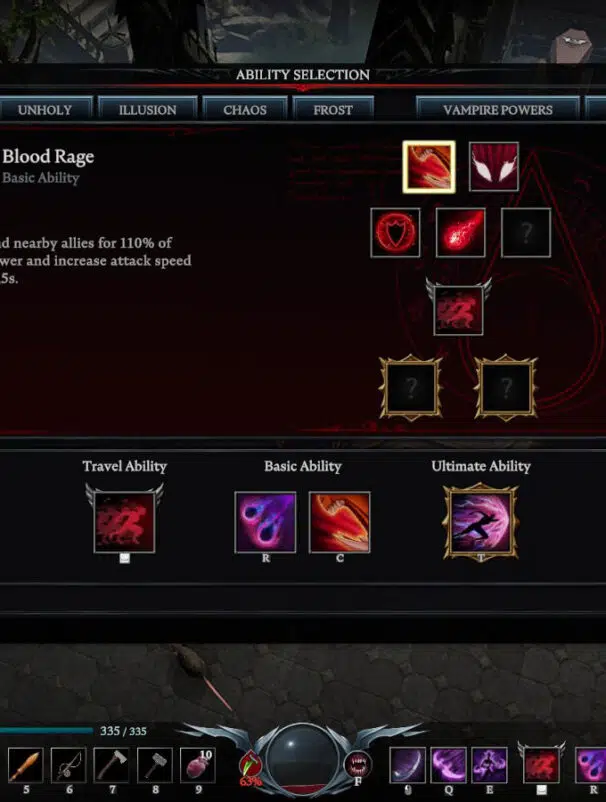
Task: Click the right gold-framed locked ultimate slot
Action: 505,388
